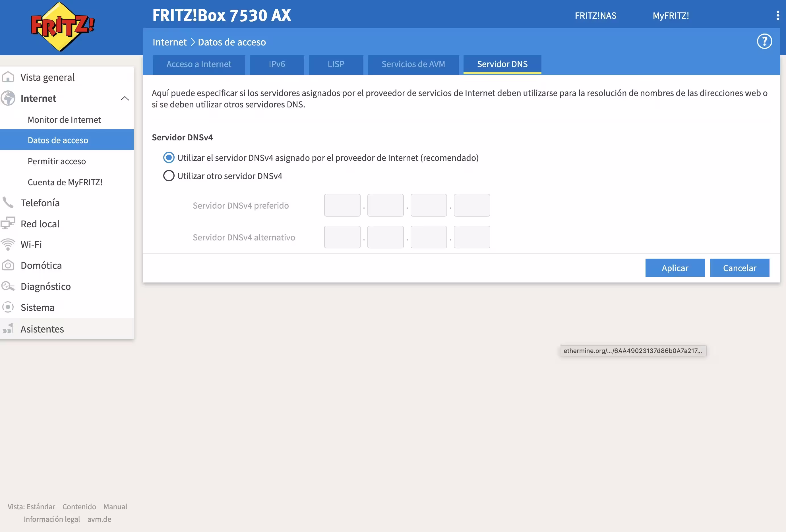Click the FRITZ!Box 7530 AX title

[222, 15]
